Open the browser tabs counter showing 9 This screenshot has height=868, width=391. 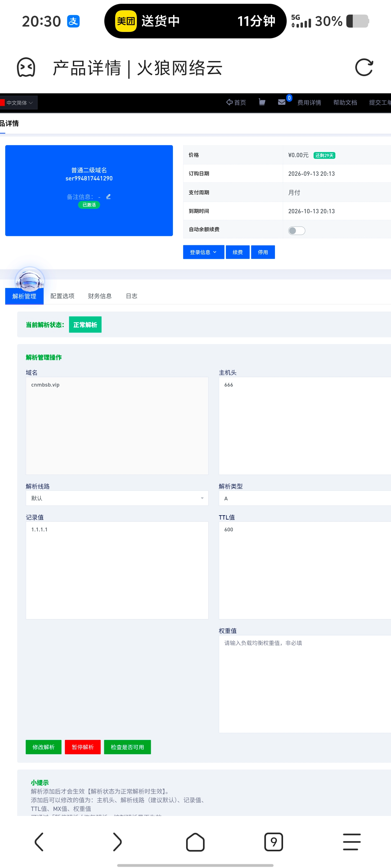(274, 842)
